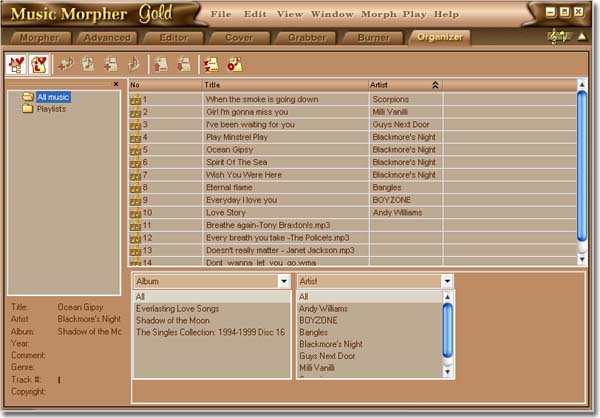Open the Artist filter dropdown arrow
This screenshot has height=418, width=600.
click(447, 281)
